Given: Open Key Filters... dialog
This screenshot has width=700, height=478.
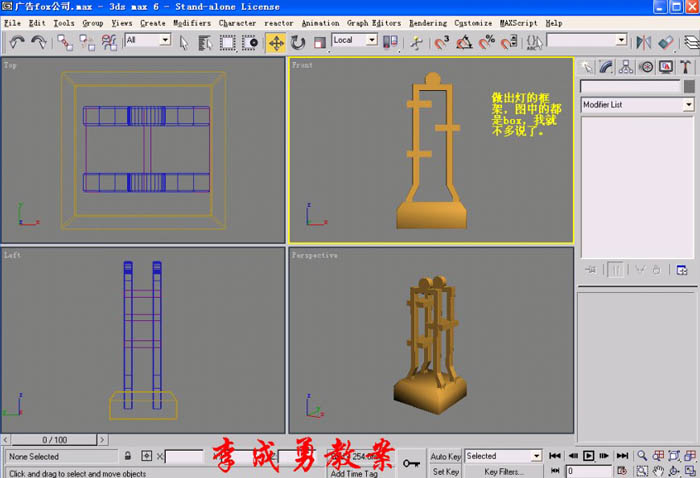Looking at the screenshot, I should pos(503,471).
